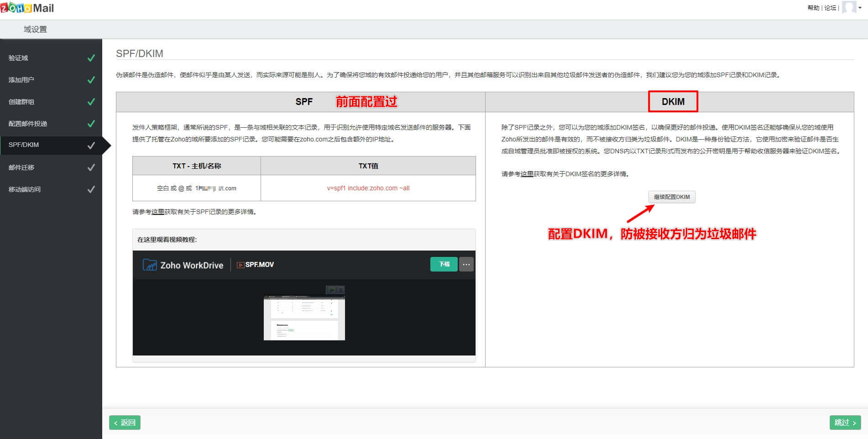
Task: Click green checkmark beside 移动端访问
Action: 91,189
